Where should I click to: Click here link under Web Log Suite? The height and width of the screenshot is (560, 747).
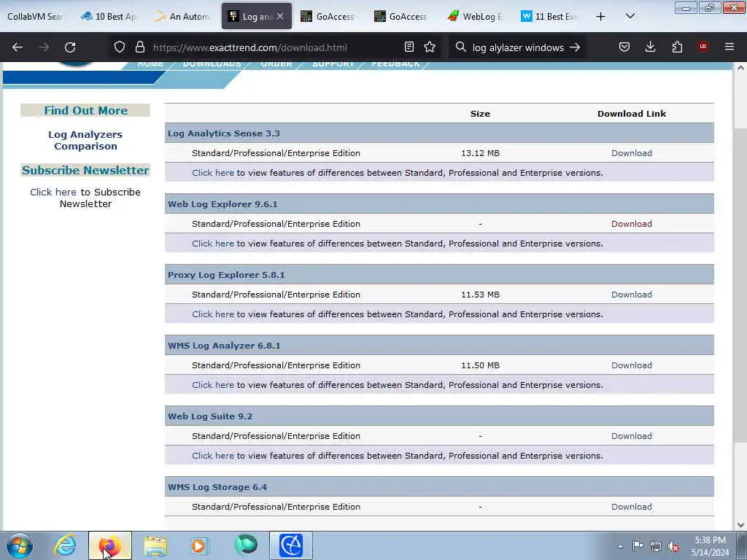[212, 456]
